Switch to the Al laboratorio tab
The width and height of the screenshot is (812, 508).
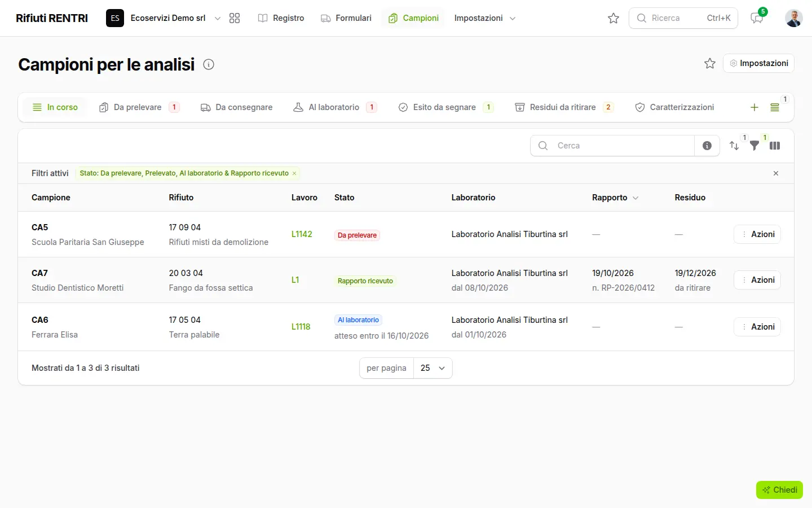(x=335, y=107)
